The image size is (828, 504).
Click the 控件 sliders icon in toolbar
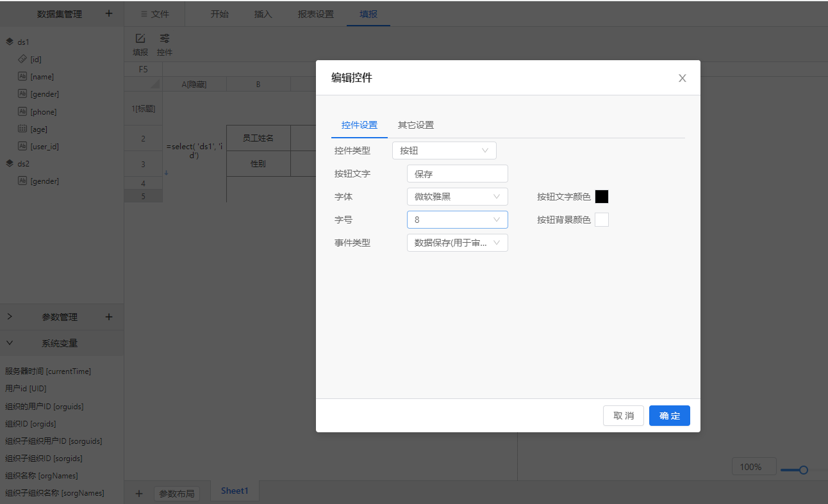[165, 38]
